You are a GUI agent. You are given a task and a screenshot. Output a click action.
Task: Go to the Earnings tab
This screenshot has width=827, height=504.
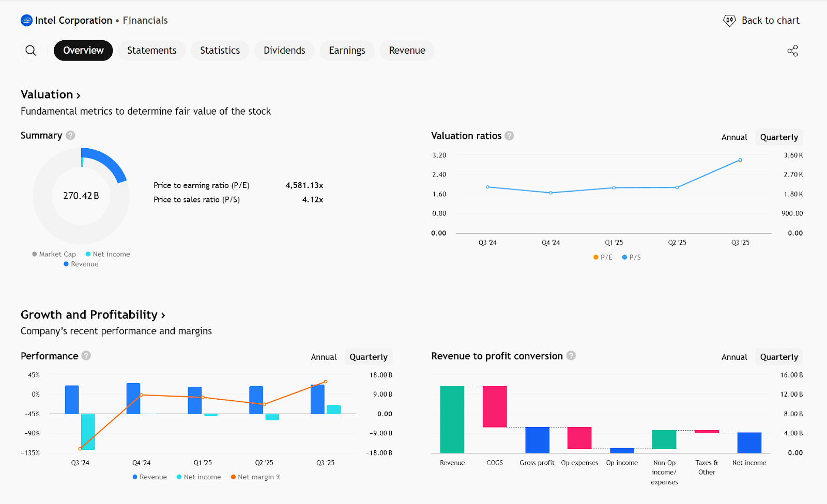pyautogui.click(x=347, y=51)
